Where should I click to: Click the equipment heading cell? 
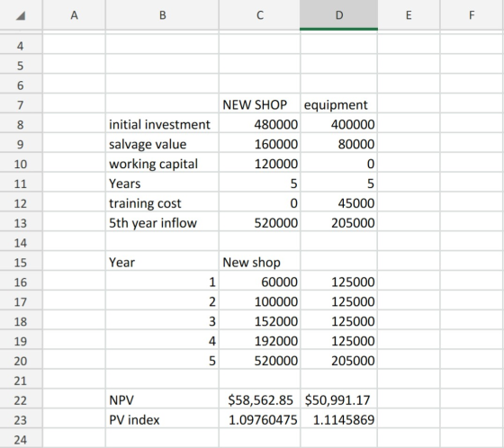pos(338,104)
